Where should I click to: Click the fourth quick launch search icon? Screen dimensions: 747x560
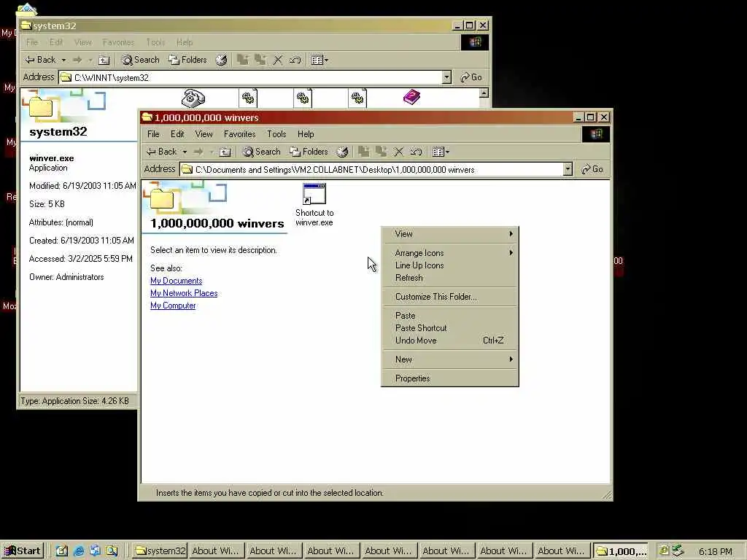tap(112, 551)
